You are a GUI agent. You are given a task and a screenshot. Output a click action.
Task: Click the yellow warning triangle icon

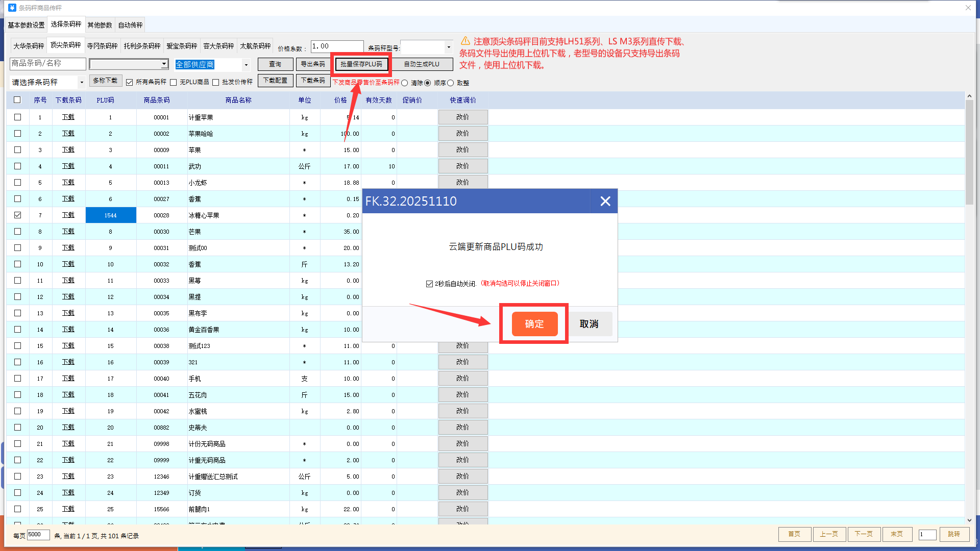click(465, 41)
